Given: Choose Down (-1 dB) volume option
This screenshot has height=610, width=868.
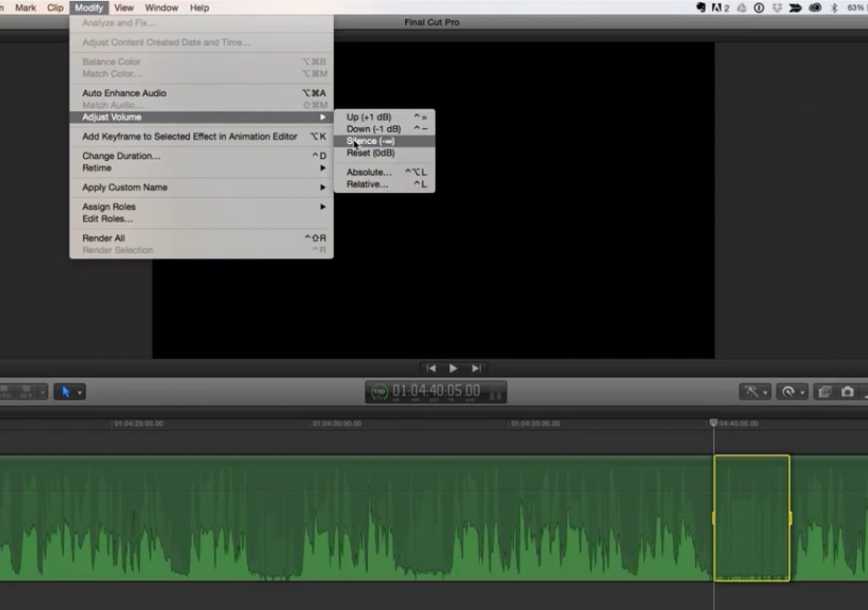Looking at the screenshot, I should pos(384,129).
